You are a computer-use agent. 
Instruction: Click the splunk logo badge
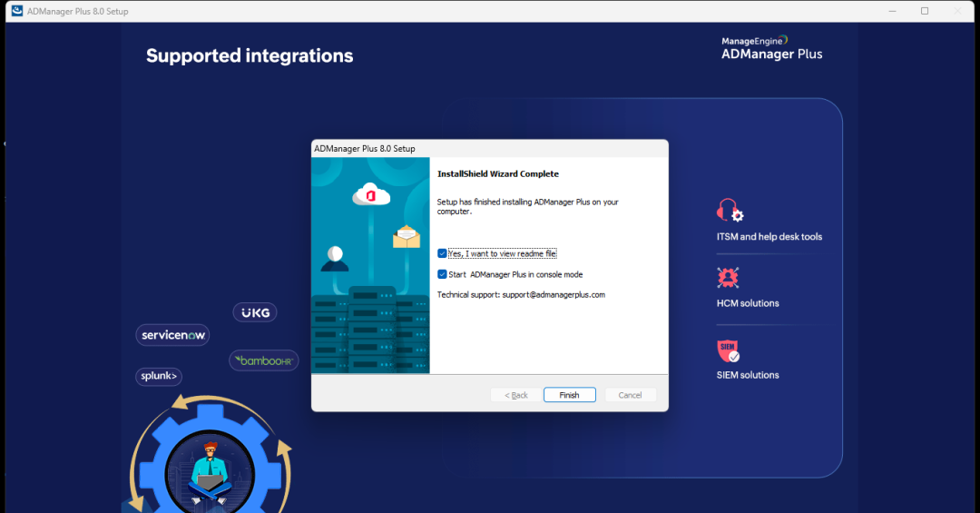click(x=159, y=376)
